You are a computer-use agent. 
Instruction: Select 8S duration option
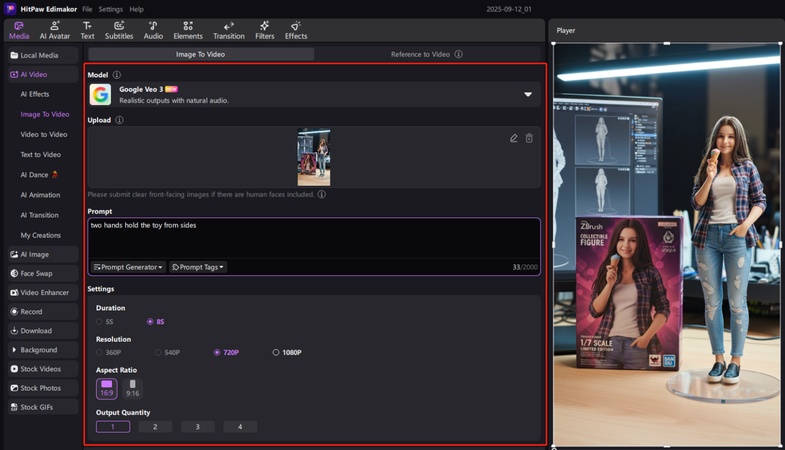[155, 322]
